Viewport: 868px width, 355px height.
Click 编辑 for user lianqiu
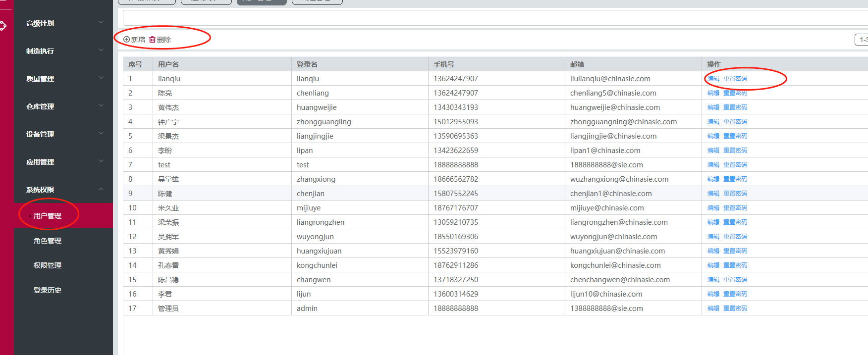pyautogui.click(x=713, y=79)
